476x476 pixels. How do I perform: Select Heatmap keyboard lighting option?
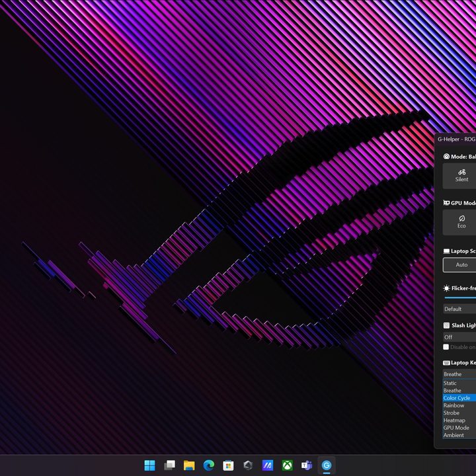click(x=459, y=420)
